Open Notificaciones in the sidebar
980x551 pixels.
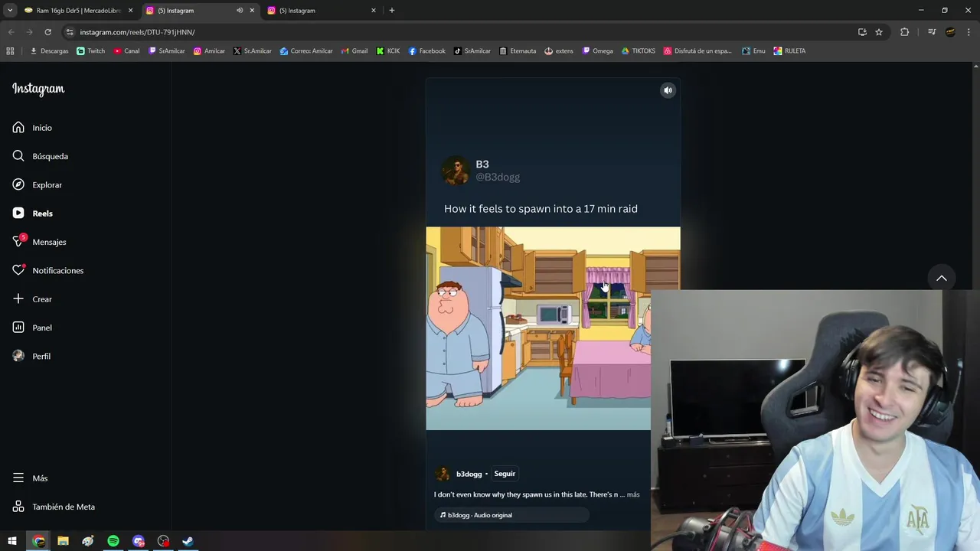(47, 271)
